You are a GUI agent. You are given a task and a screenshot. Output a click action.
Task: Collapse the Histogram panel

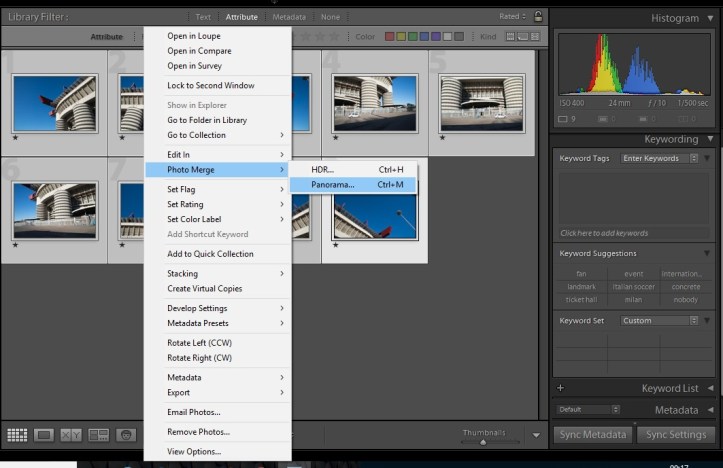point(709,18)
